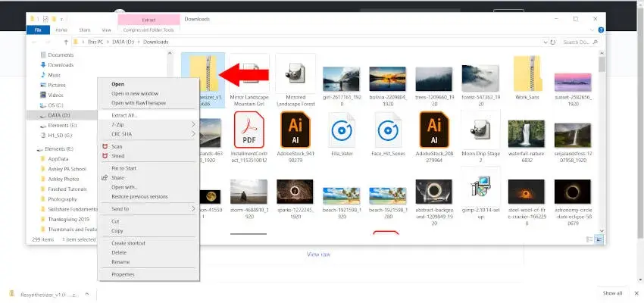The width and height of the screenshot is (644, 303).
Task: Select the Ella_Vater file icon
Action: click(341, 130)
